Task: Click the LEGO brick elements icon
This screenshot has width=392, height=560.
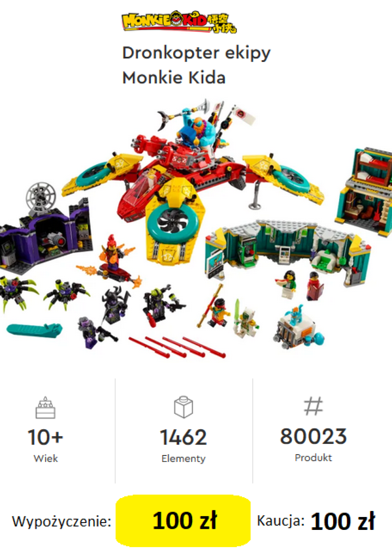Action: 183,407
